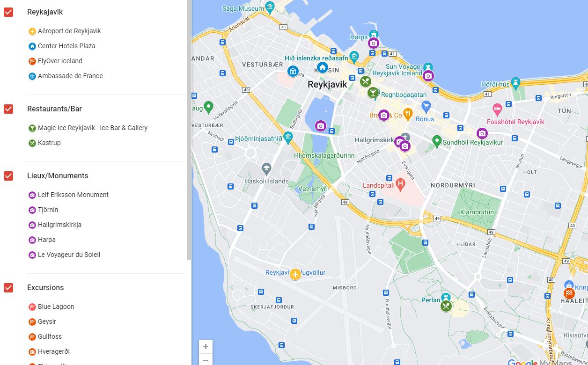The image size is (588, 365).
Task: Uncheck the Reykajavik layer checkbox
Action: click(8, 12)
